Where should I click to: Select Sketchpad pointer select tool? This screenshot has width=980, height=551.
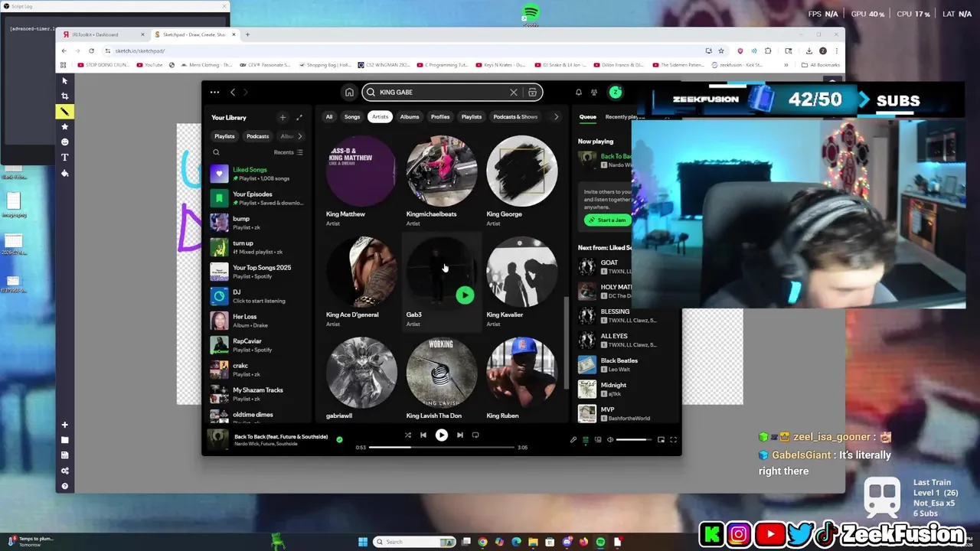point(65,80)
